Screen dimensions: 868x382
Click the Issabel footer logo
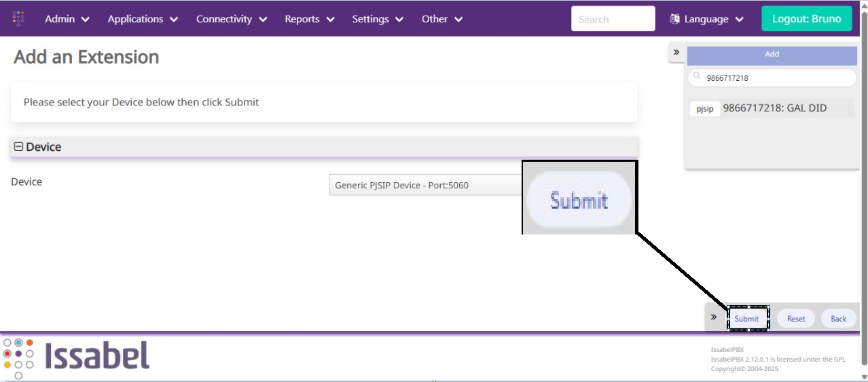tap(76, 355)
